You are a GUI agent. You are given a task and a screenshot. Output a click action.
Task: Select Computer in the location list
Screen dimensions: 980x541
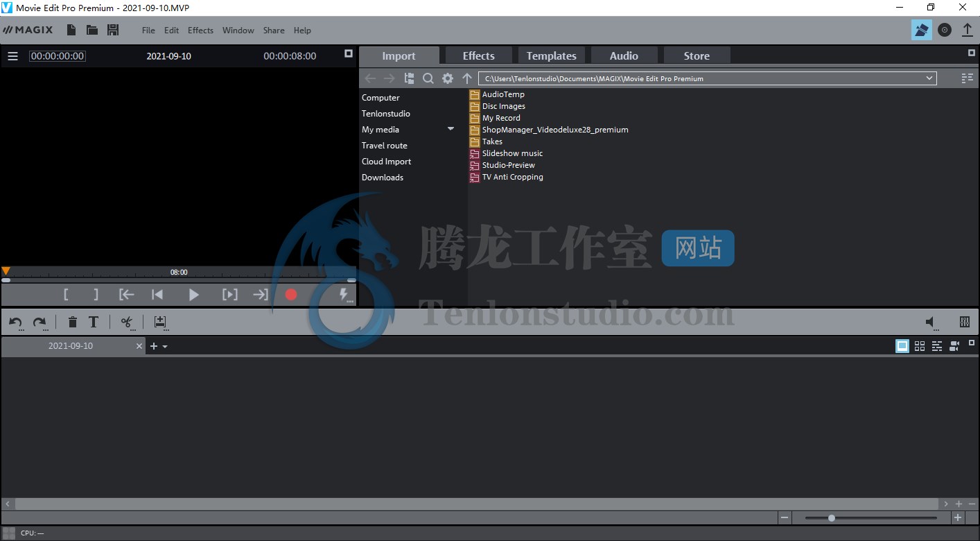pos(380,98)
